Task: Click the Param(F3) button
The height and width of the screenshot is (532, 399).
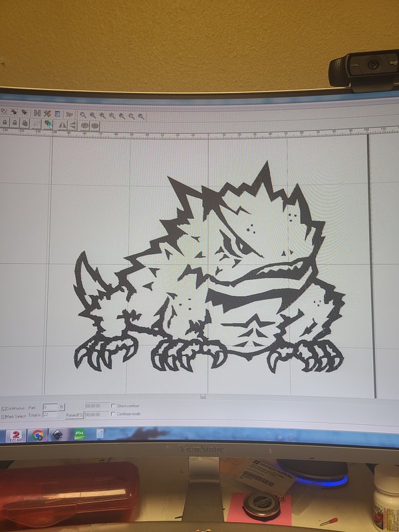Action: click(74, 415)
